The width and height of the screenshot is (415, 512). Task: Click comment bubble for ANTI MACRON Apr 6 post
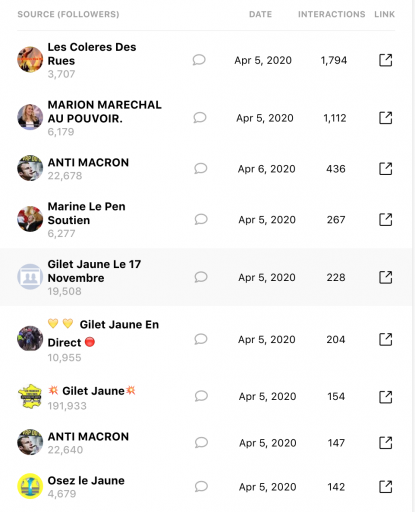201,169
